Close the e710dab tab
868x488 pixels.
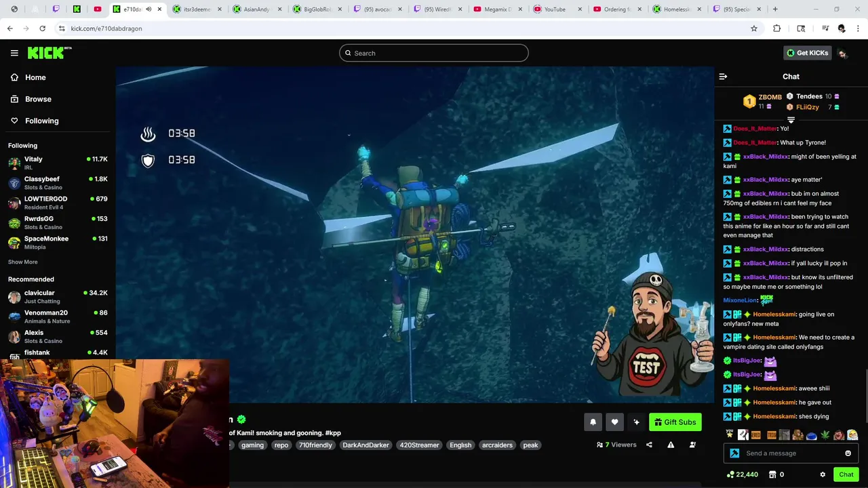pos(160,9)
